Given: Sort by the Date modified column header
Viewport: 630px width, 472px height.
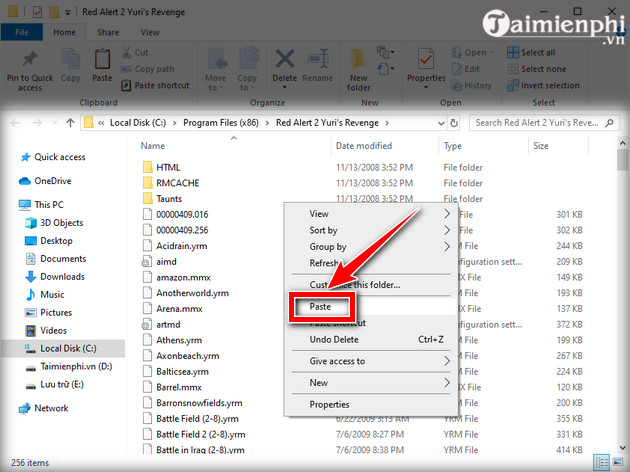Looking at the screenshot, I should click(364, 146).
